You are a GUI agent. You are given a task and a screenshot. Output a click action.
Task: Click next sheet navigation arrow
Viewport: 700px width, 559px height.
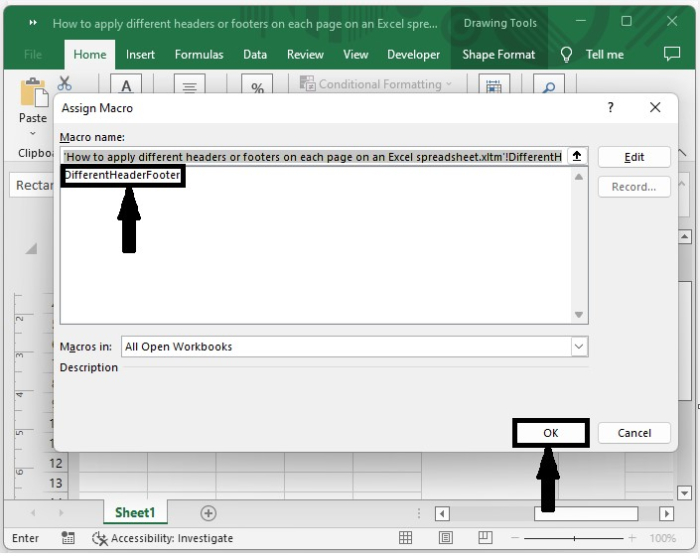61,513
